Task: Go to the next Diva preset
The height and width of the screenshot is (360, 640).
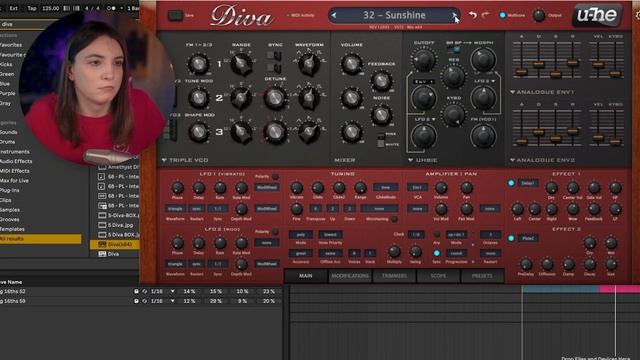Action: click(454, 16)
